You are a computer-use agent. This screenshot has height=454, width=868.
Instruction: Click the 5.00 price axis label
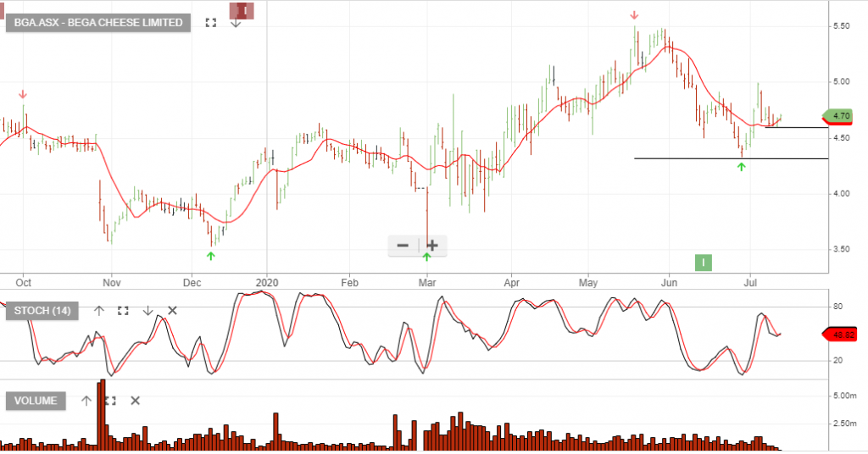(x=842, y=82)
